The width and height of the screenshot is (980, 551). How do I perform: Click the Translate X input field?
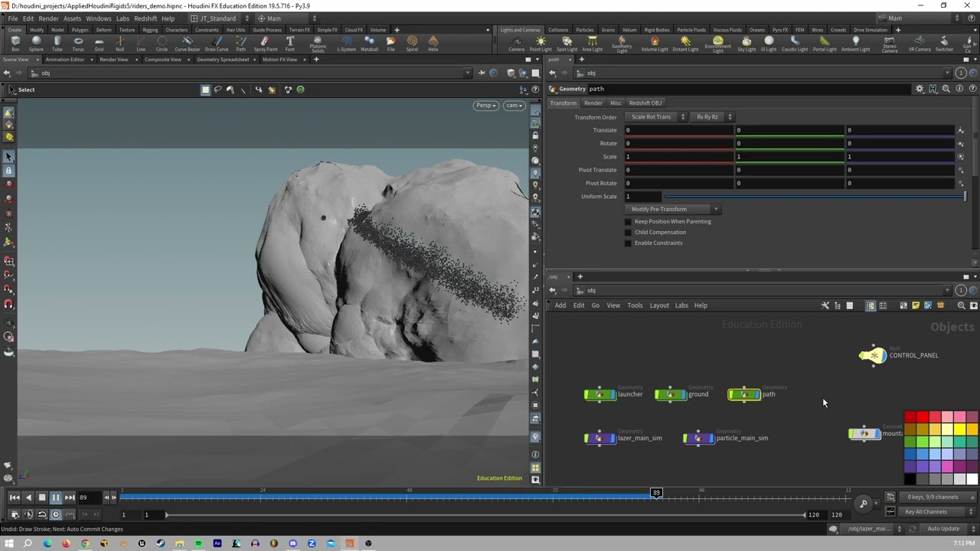tap(678, 130)
